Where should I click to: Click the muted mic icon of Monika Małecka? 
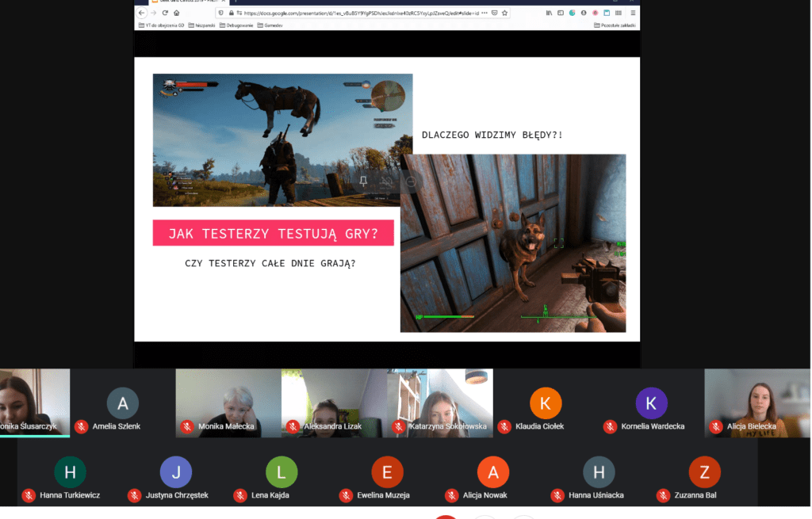pos(187,427)
